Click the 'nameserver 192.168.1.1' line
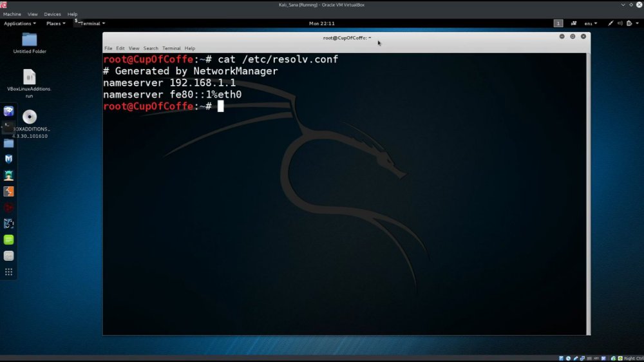The image size is (644, 362). pos(169,82)
